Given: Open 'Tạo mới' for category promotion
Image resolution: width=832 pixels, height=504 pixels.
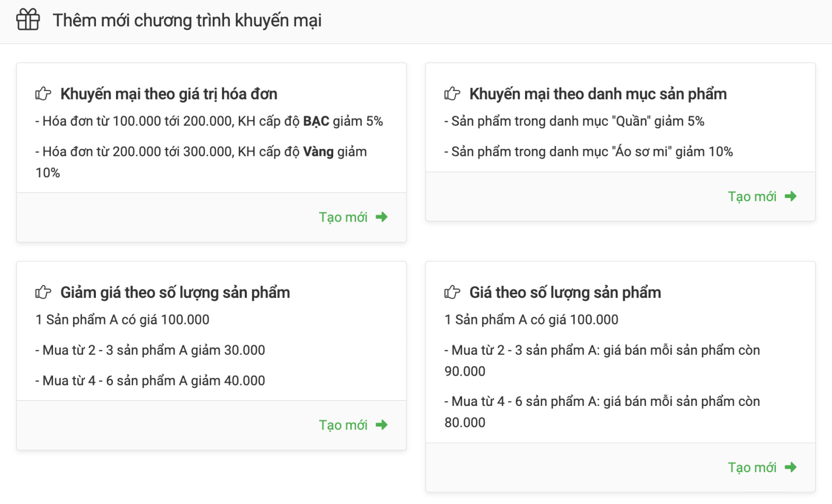Looking at the screenshot, I should pyautogui.click(x=751, y=196).
